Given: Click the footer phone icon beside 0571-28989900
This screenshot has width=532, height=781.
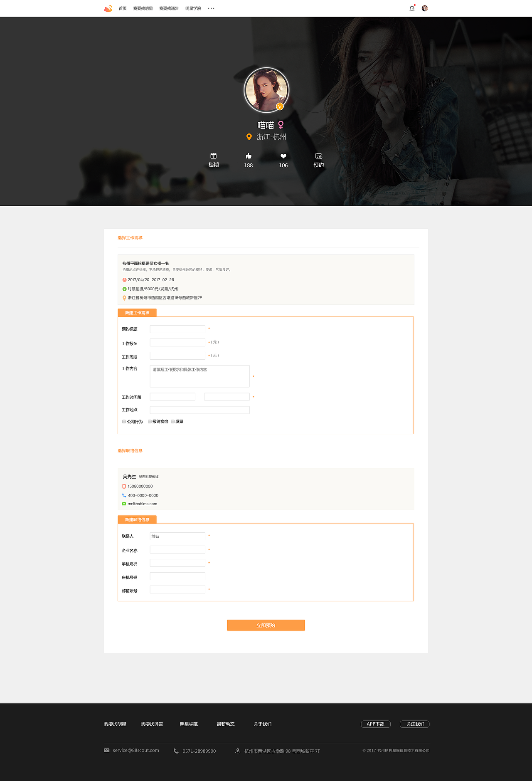Looking at the screenshot, I should point(176,751).
